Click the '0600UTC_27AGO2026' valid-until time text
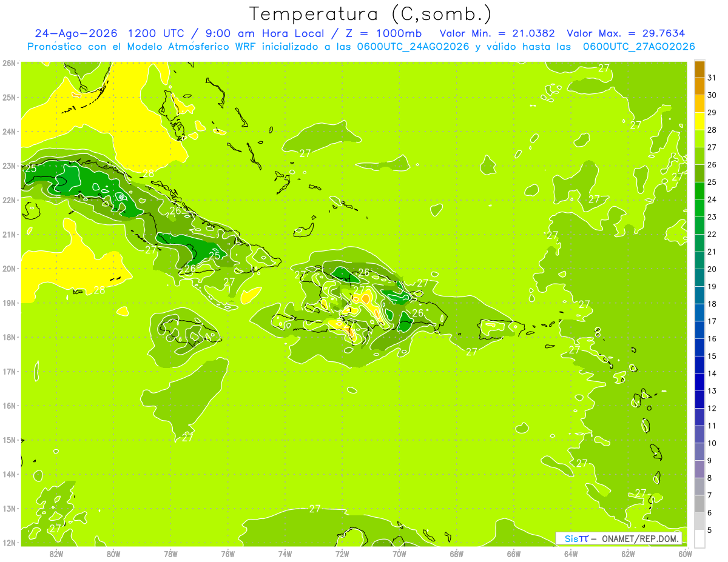 tap(639, 47)
